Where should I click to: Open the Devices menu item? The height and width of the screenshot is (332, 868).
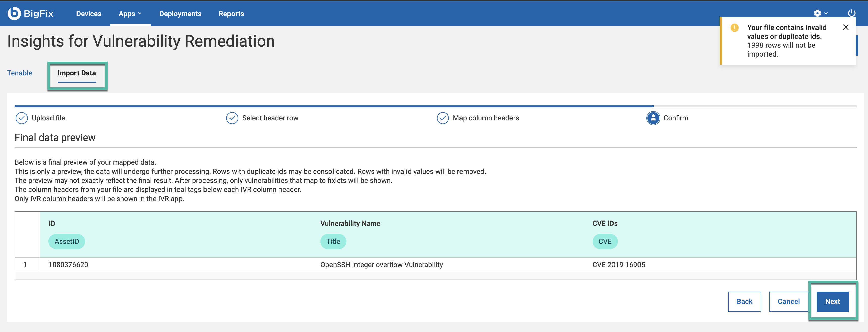point(89,14)
